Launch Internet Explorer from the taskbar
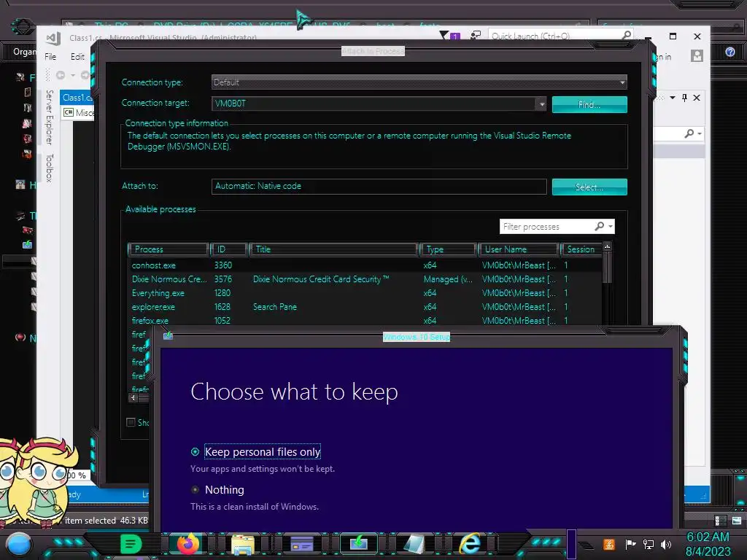This screenshot has height=560, width=747. pos(470,544)
